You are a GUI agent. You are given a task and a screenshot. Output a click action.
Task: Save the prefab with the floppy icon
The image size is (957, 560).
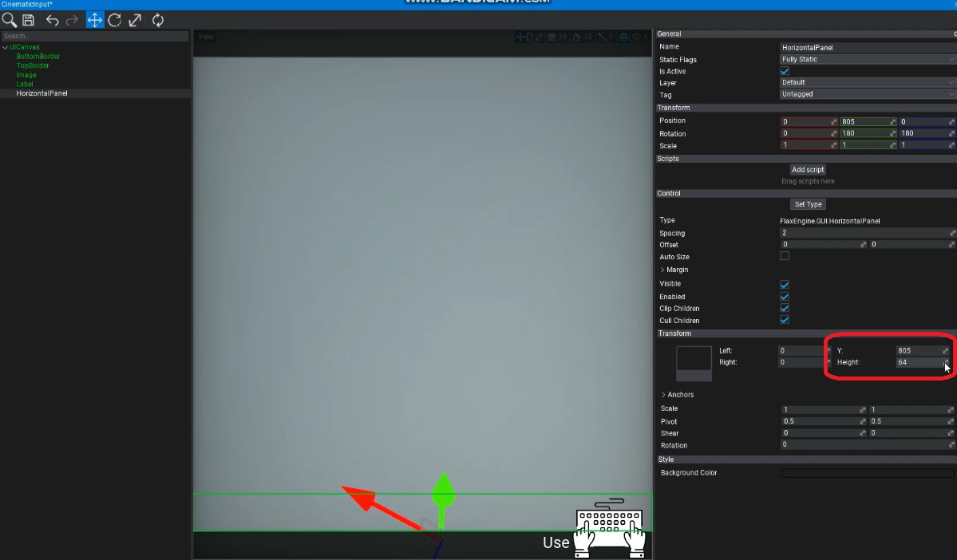point(28,20)
